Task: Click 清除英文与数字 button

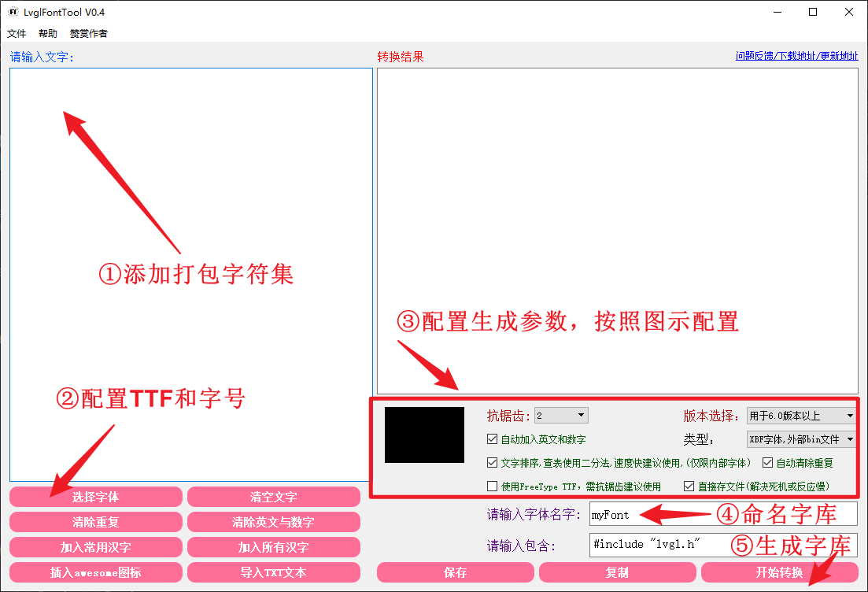Action: pos(274,522)
